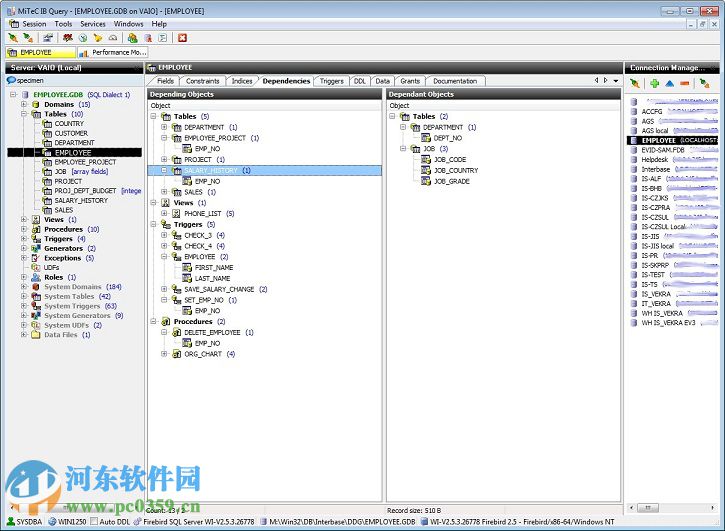Click the UDFs icon in database tree
This screenshot has height=531, width=725.
click(36, 267)
